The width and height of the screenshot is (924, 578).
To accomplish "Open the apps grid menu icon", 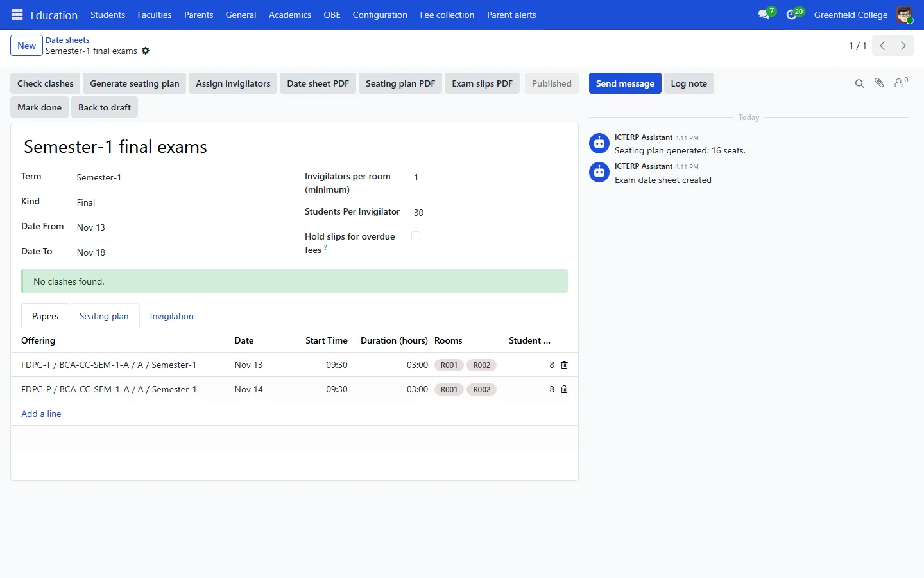I will (17, 15).
